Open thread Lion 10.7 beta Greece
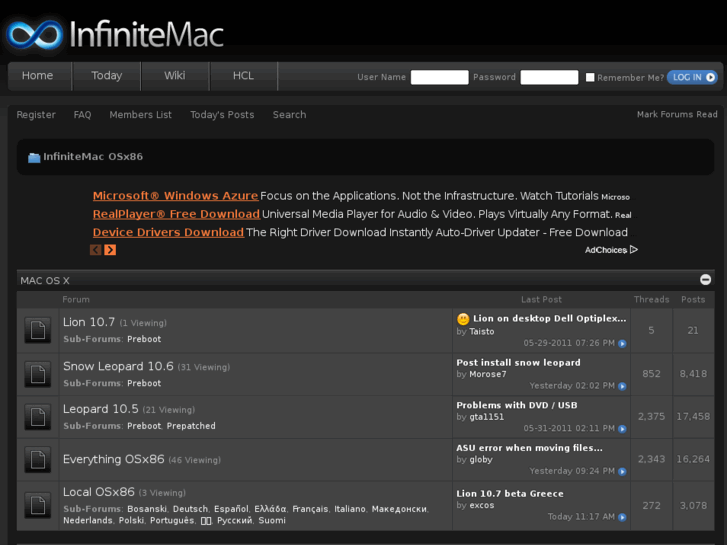This screenshot has height=545, width=727. tap(510, 494)
